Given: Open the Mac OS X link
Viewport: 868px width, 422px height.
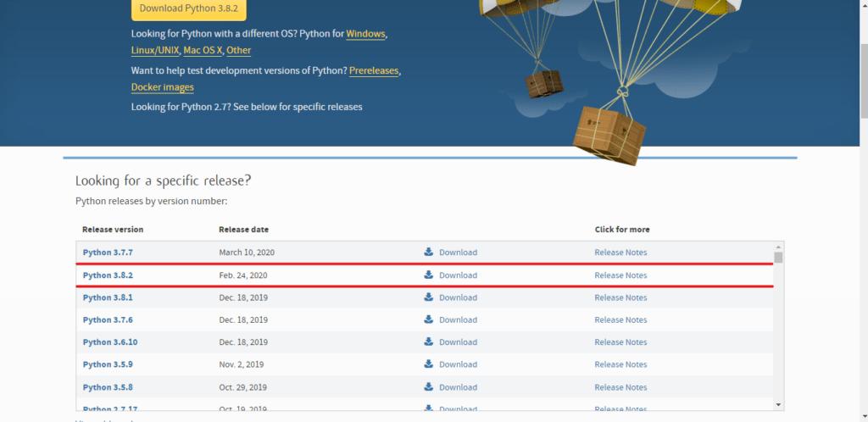Looking at the screenshot, I should [x=202, y=51].
